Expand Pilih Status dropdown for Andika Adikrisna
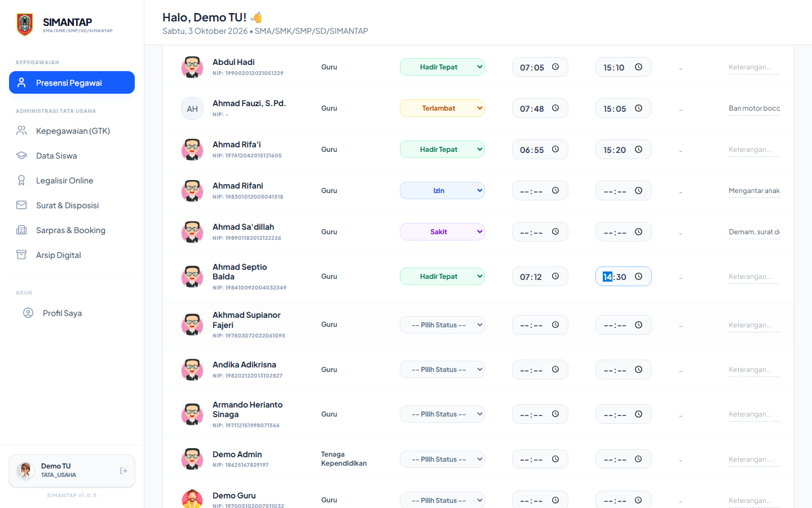Image resolution: width=812 pixels, height=508 pixels. coord(442,369)
